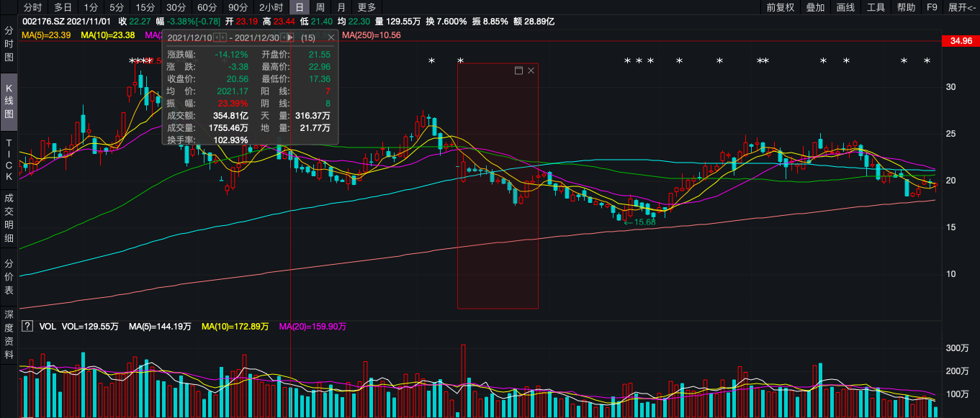Select the 2小时 timeframe
This screenshot has width=980, height=418.
pyautogui.click(x=271, y=7)
